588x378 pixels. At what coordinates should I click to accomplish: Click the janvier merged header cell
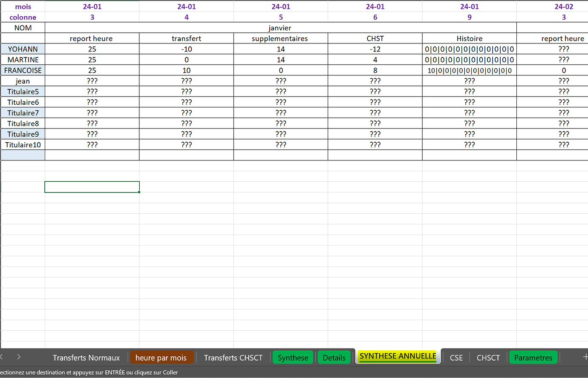[280, 27]
